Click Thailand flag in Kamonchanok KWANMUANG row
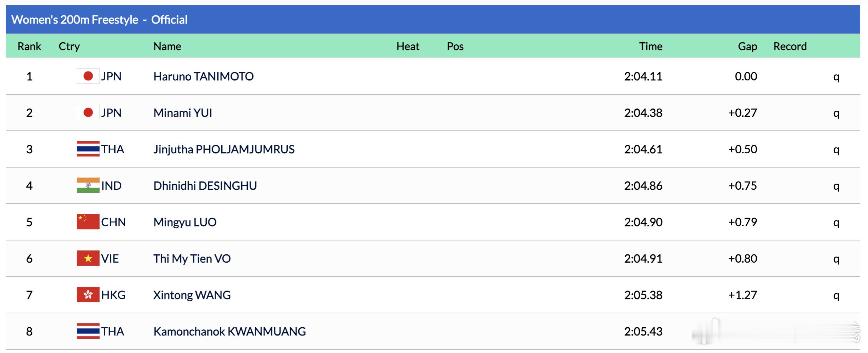 point(88,331)
